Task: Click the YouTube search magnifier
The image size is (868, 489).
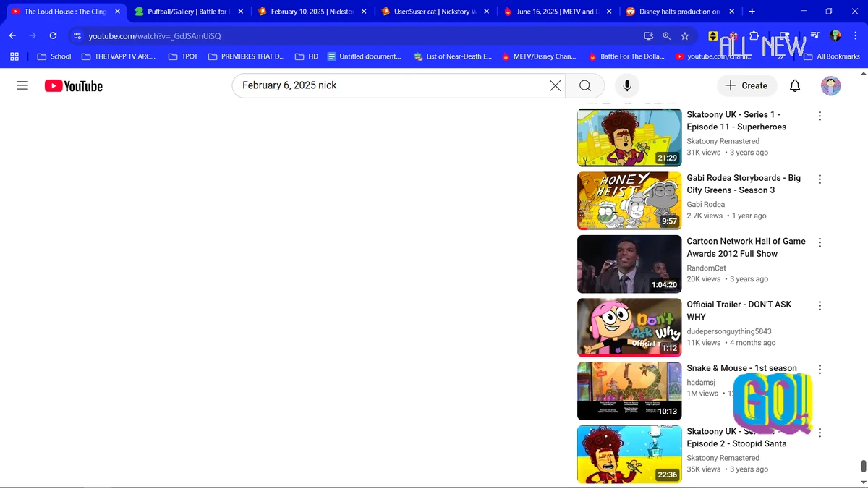Action: pos(584,85)
